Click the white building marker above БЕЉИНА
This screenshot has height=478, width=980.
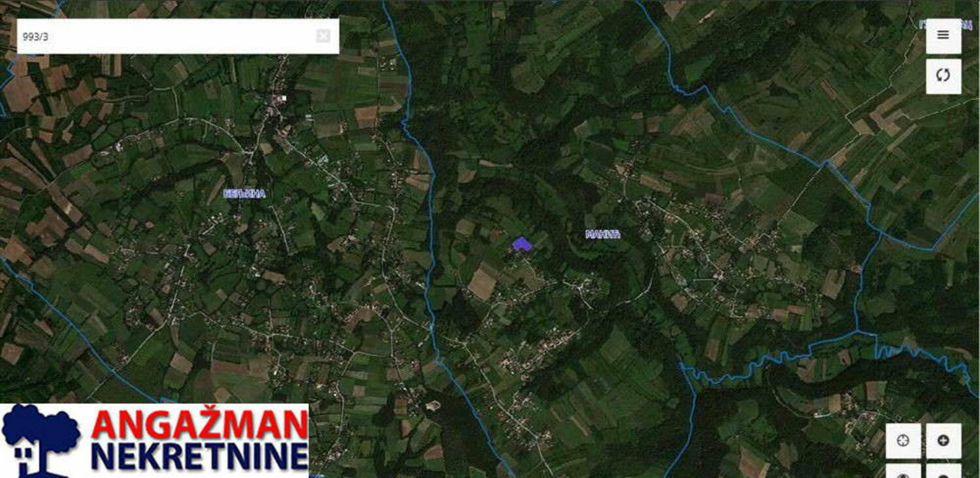(x=284, y=98)
